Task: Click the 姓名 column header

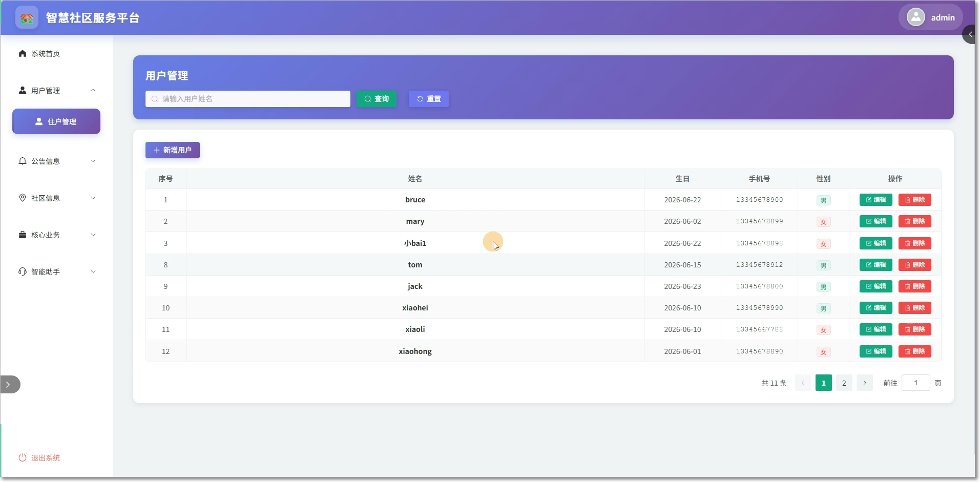Action: [x=415, y=179]
